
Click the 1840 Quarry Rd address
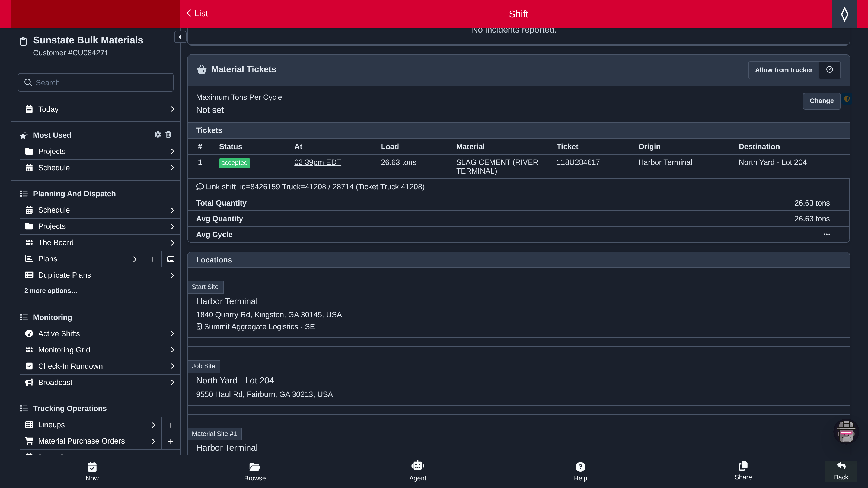coord(269,314)
